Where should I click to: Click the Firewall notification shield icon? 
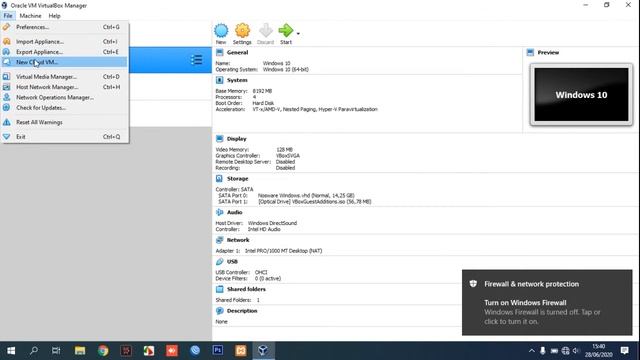(x=473, y=284)
